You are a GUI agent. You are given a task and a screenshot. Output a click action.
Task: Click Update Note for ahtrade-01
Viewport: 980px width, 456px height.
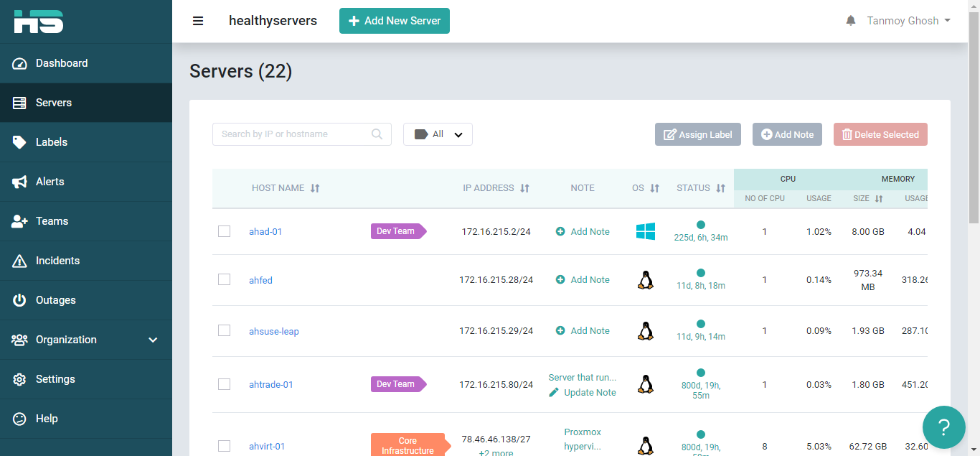(583, 392)
